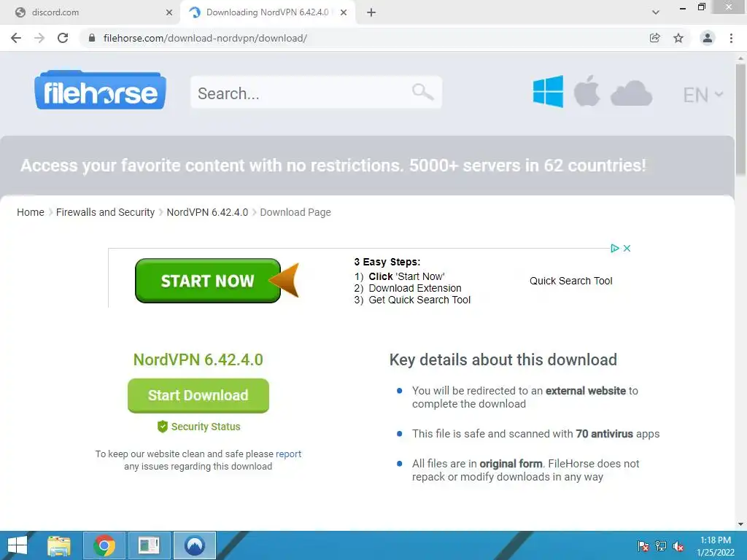Click the scrollbar up arrow
The width and height of the screenshot is (747, 560).
(x=740, y=57)
